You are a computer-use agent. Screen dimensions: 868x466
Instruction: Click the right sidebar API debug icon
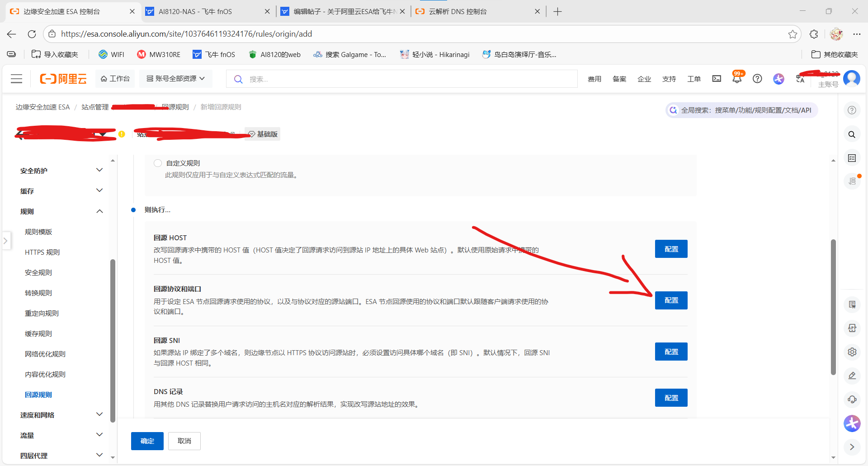pyautogui.click(x=852, y=328)
